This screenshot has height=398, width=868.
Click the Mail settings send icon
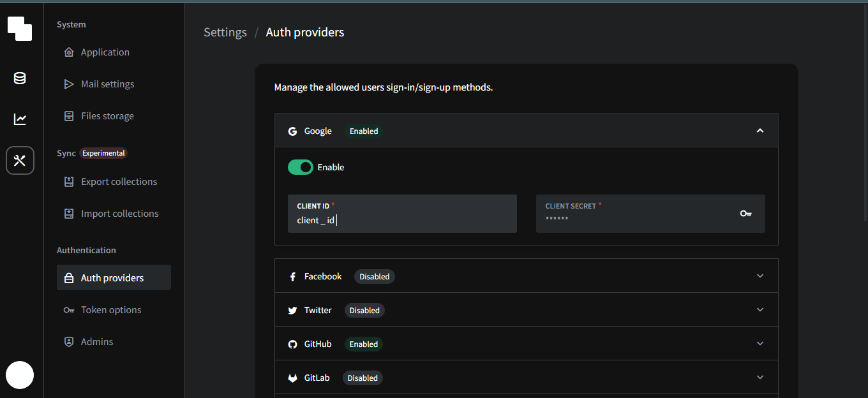(x=69, y=84)
